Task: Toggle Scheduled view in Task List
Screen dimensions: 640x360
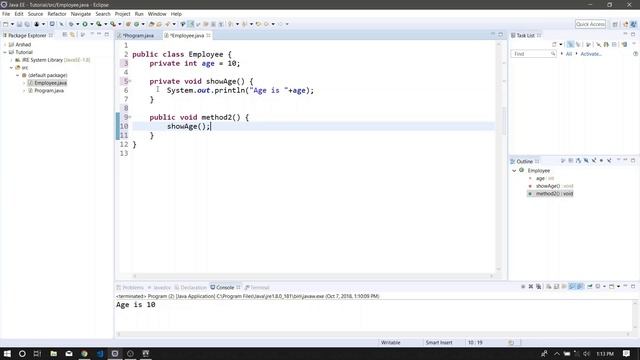Action: click(x=578, y=44)
